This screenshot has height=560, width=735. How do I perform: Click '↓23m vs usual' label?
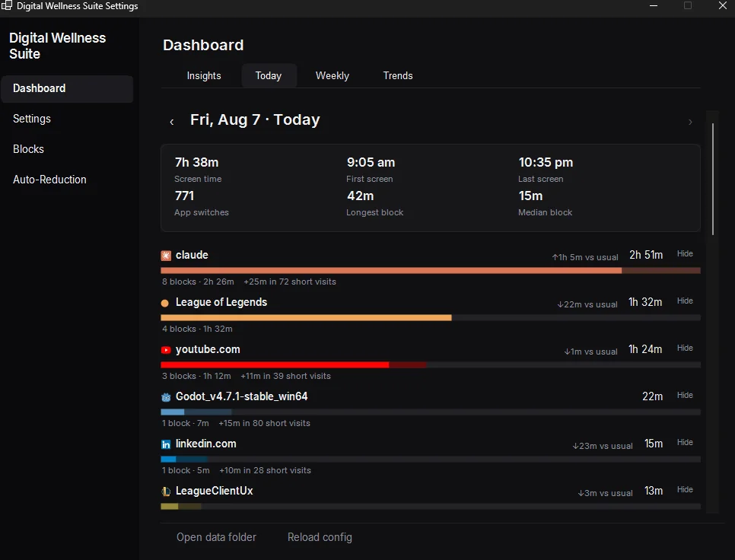[603, 446]
